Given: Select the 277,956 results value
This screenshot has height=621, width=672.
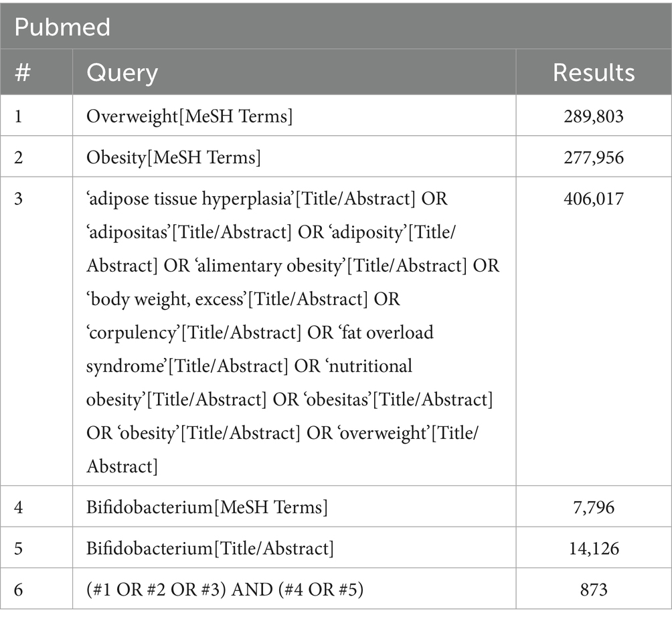Looking at the screenshot, I should pyautogui.click(x=593, y=158).
